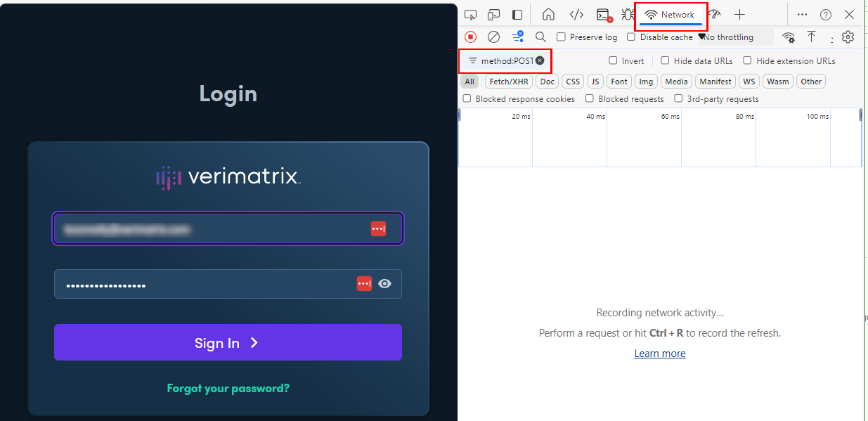Click the 20 ms timeline marker
The image size is (868, 421).
[x=521, y=117]
